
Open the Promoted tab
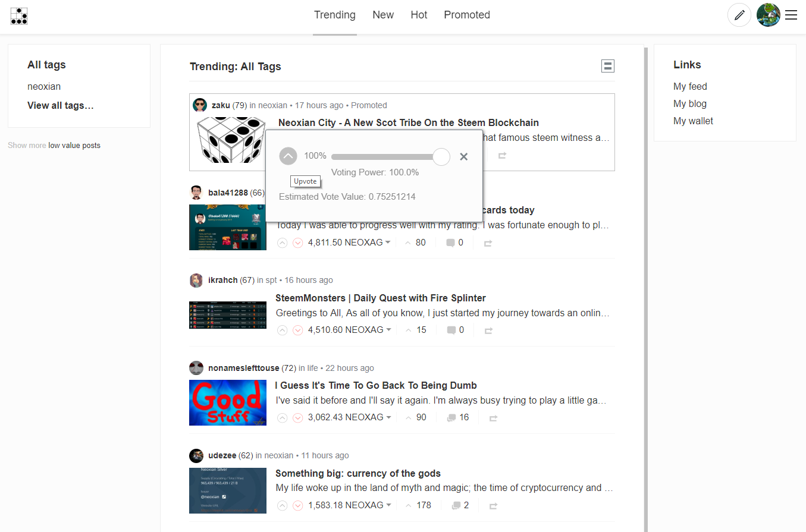[466, 15]
